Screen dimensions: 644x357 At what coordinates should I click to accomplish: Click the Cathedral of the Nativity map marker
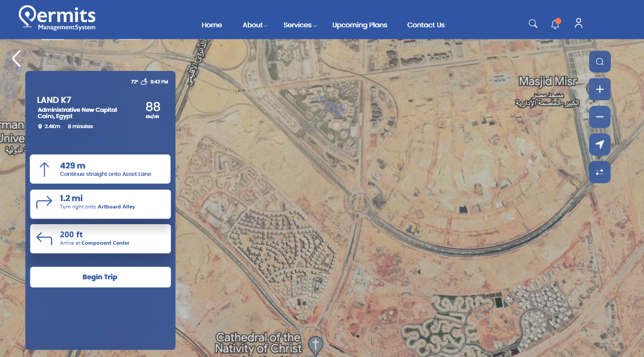[315, 345]
